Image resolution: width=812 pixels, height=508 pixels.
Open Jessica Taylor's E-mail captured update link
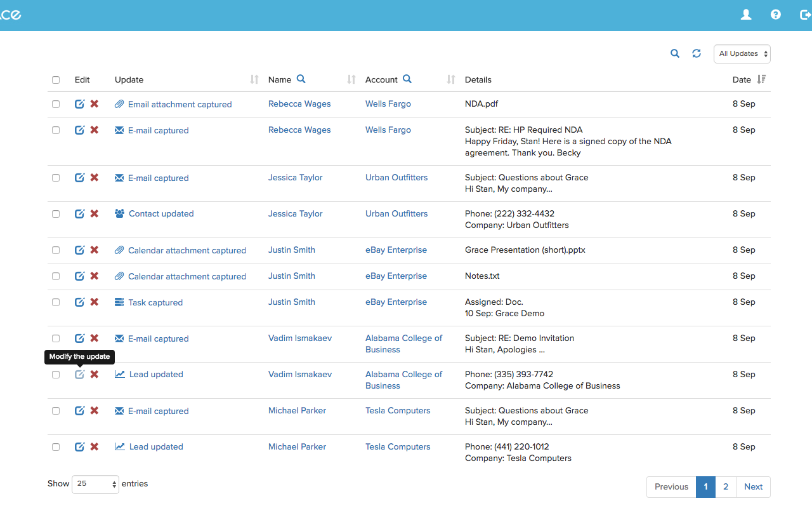pyautogui.click(x=159, y=178)
